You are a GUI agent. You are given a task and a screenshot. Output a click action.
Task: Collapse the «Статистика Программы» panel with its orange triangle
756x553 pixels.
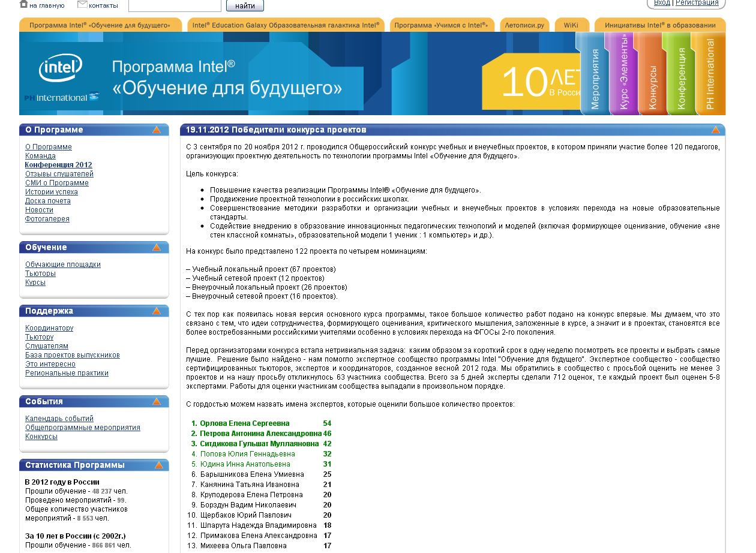pos(158,465)
